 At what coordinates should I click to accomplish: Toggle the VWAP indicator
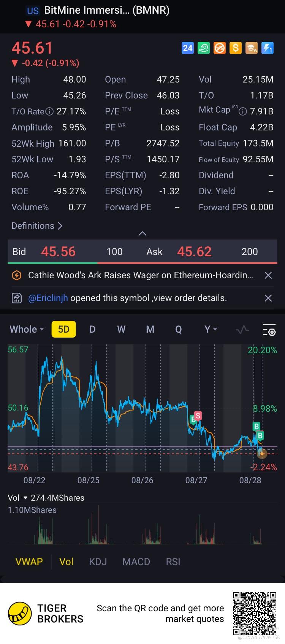point(29,562)
